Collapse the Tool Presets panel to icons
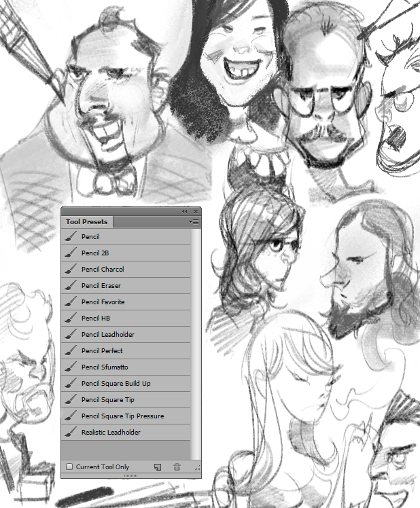This screenshot has width=420, height=508. (x=185, y=212)
